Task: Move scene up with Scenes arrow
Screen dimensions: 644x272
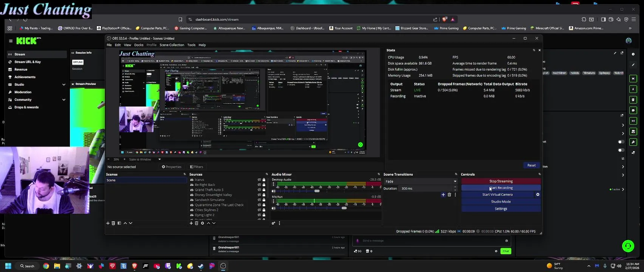Action: (x=125, y=223)
